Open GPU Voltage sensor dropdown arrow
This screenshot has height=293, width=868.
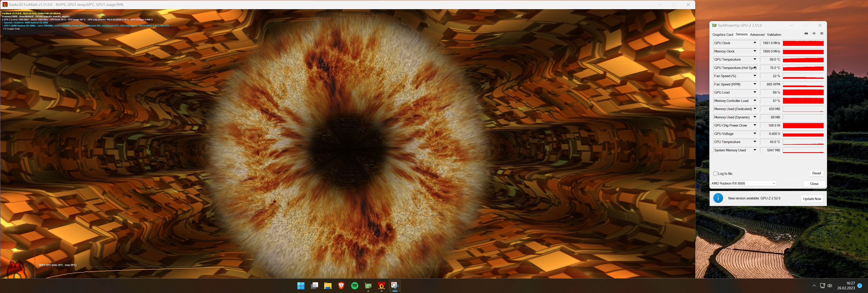click(755, 133)
